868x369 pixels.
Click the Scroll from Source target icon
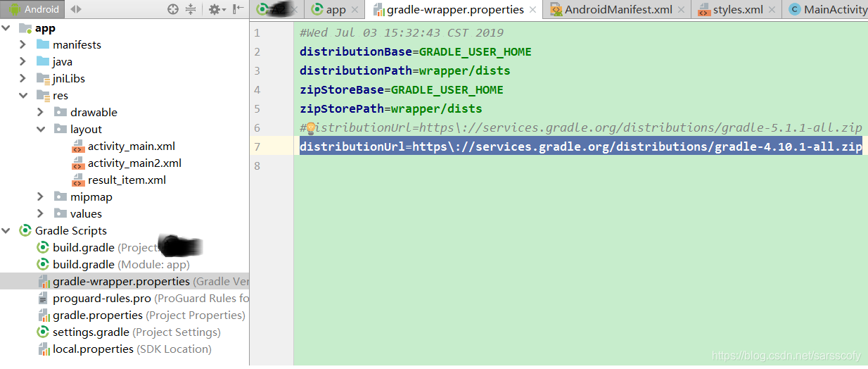[173, 9]
